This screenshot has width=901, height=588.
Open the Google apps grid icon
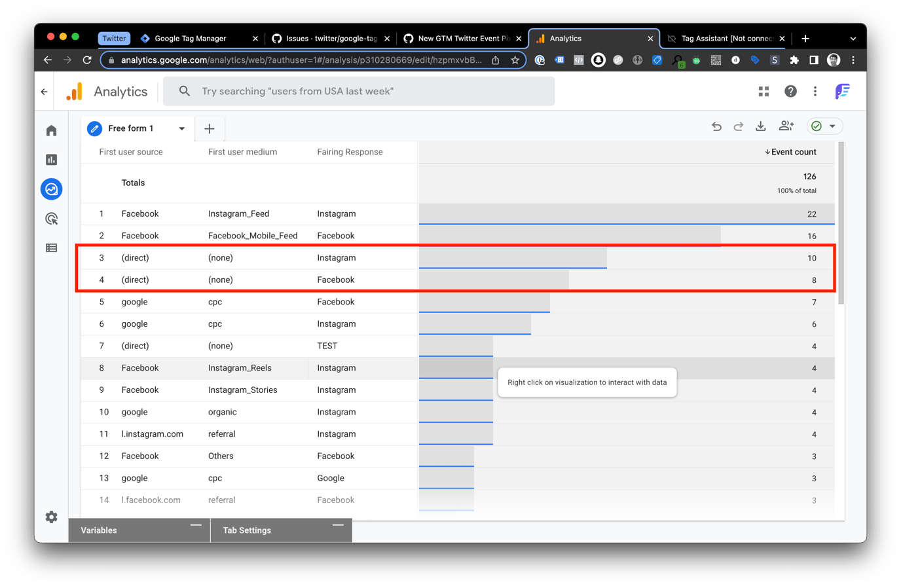tap(763, 92)
